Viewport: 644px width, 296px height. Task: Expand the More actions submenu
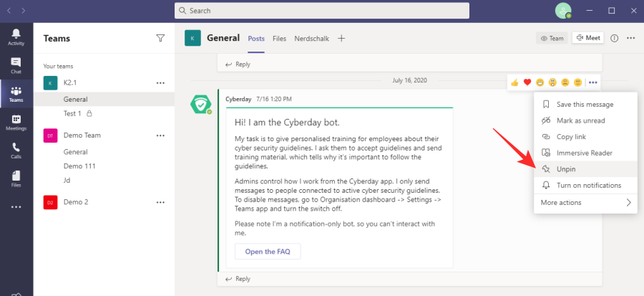click(586, 203)
